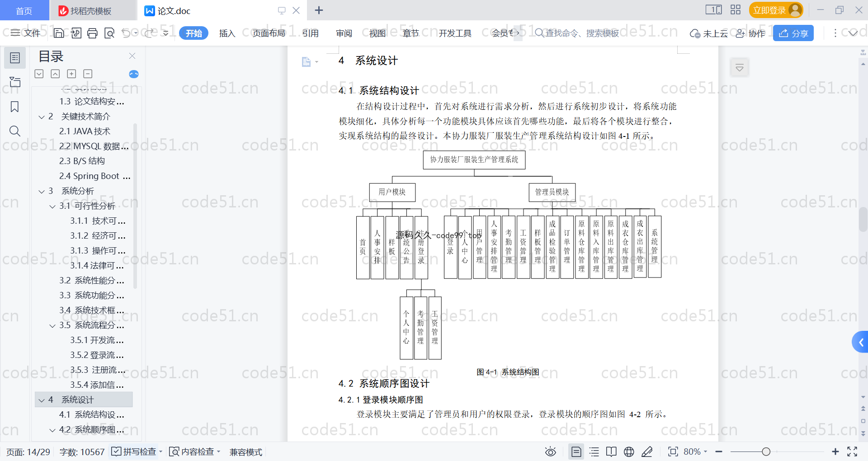Click the collapse panel icon at document right
868x461 pixels.
click(x=740, y=68)
